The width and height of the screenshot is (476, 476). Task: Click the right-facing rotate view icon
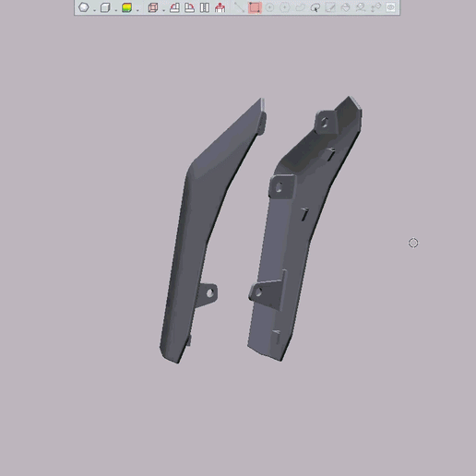click(189, 7)
